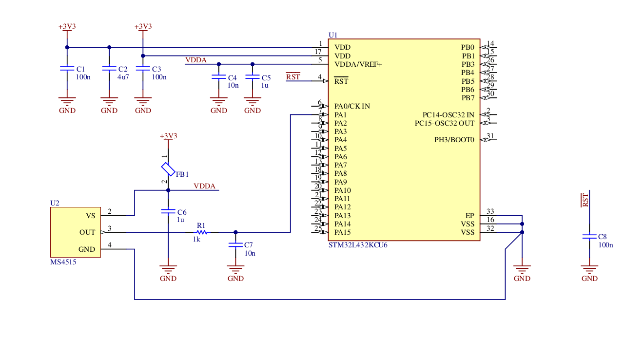Select the MS4515 sensor U2 body

coord(76,232)
